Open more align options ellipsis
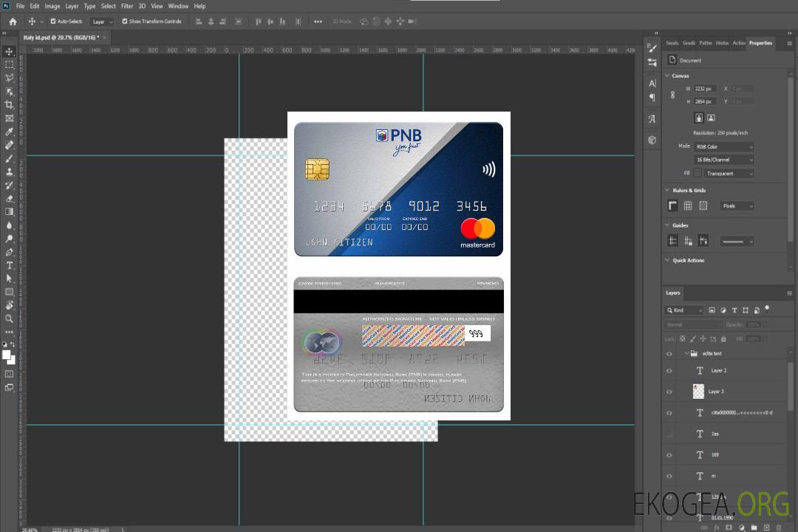 click(x=318, y=21)
